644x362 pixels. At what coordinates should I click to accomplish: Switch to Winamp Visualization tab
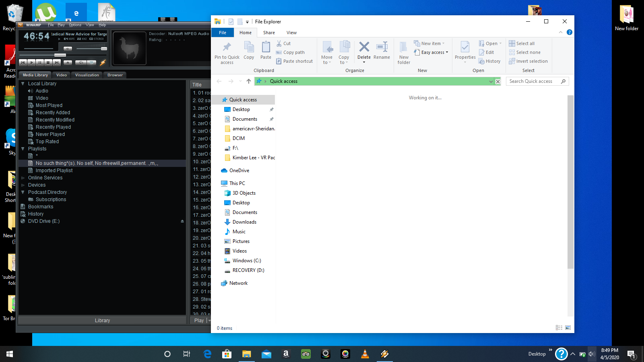click(87, 75)
